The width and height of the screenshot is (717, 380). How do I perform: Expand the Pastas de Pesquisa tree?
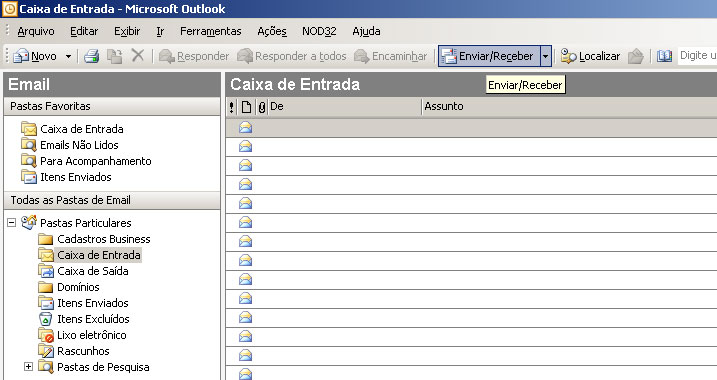coord(28,367)
